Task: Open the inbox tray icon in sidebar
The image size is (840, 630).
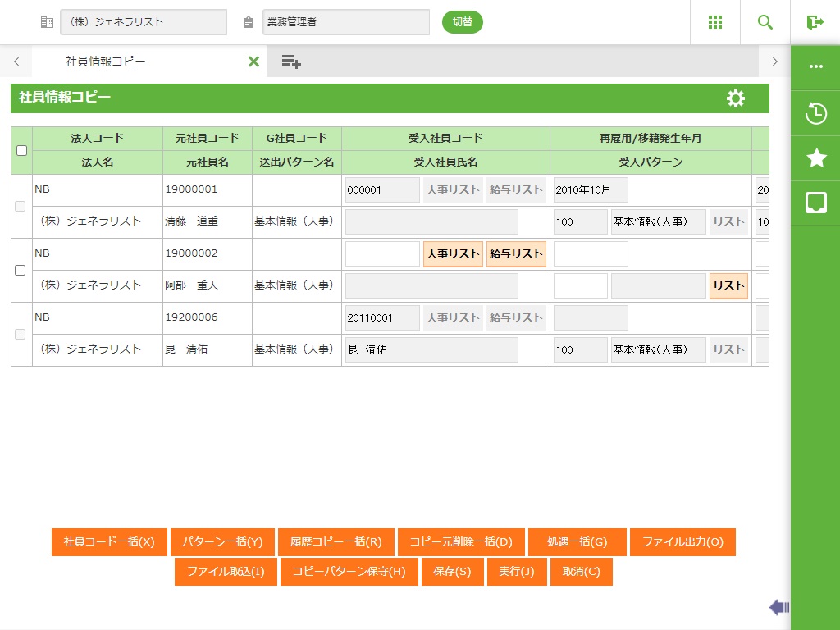Action: coord(815,203)
